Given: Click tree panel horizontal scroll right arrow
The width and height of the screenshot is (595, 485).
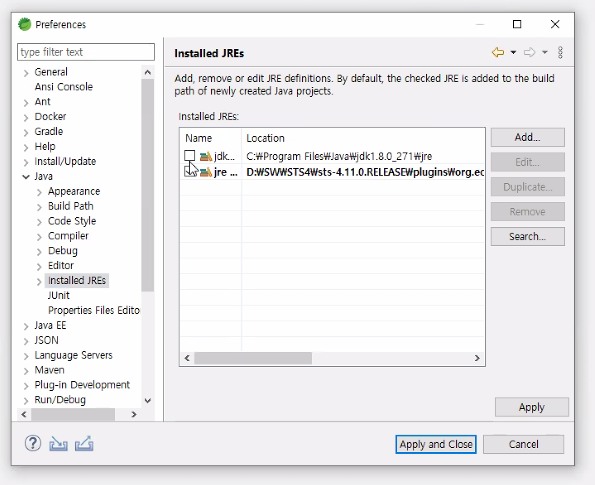Looking at the screenshot, I should tap(134, 414).
